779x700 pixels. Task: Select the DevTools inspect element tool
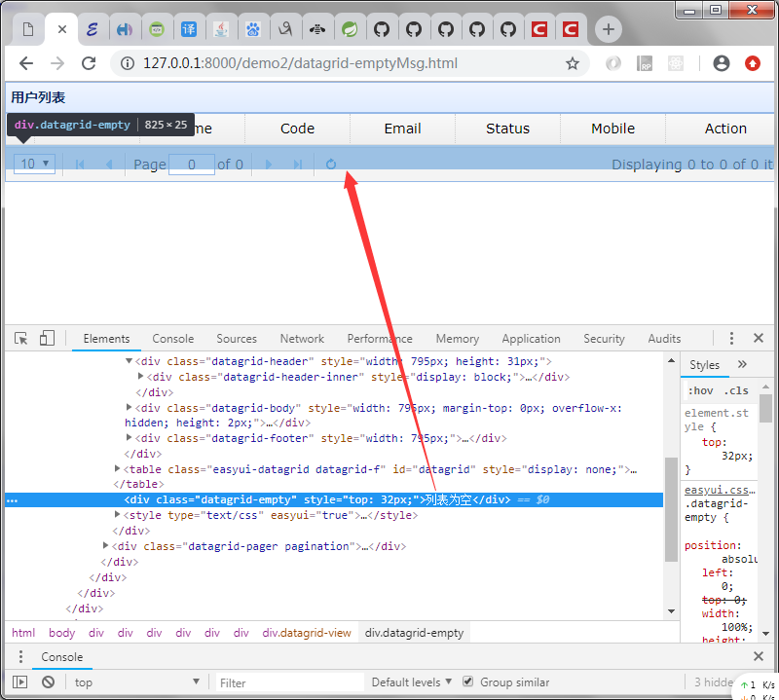click(x=20, y=339)
